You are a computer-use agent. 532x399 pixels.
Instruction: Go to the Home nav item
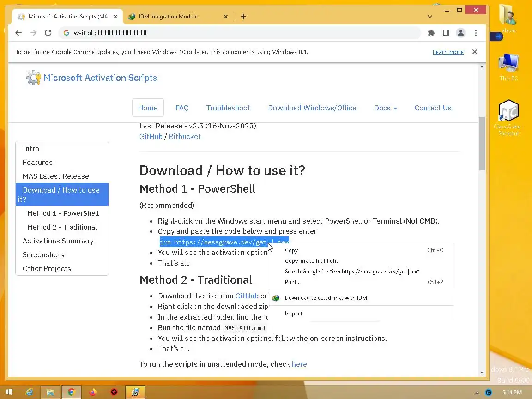[x=148, y=108]
